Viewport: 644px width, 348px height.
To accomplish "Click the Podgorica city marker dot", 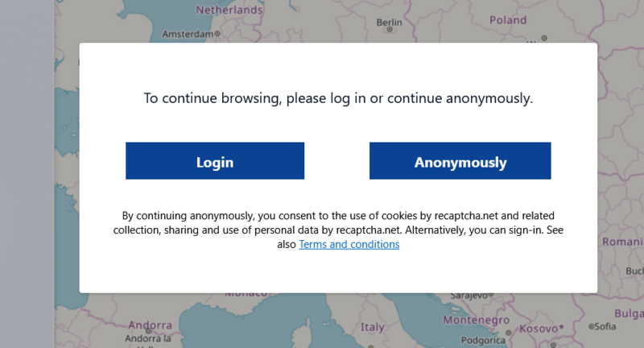I will [x=508, y=331].
